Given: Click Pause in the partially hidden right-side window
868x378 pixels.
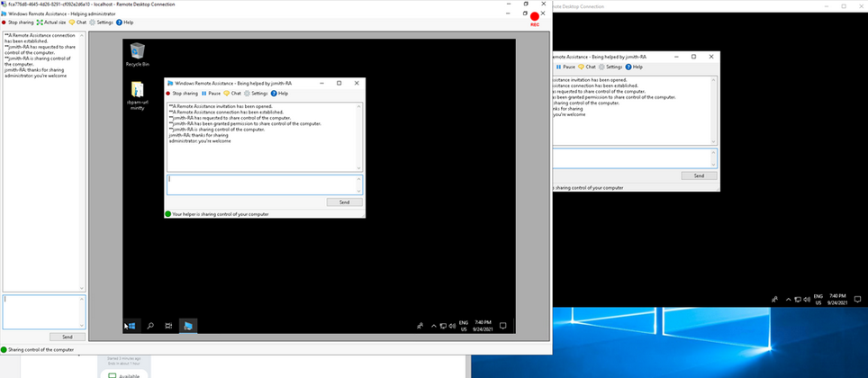Looking at the screenshot, I should pos(566,67).
